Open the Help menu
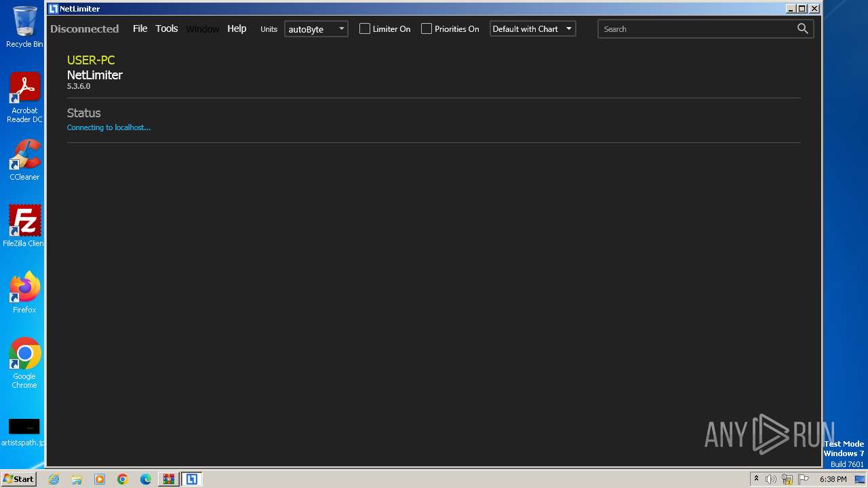Viewport: 868px width, 488px height. [x=237, y=28]
